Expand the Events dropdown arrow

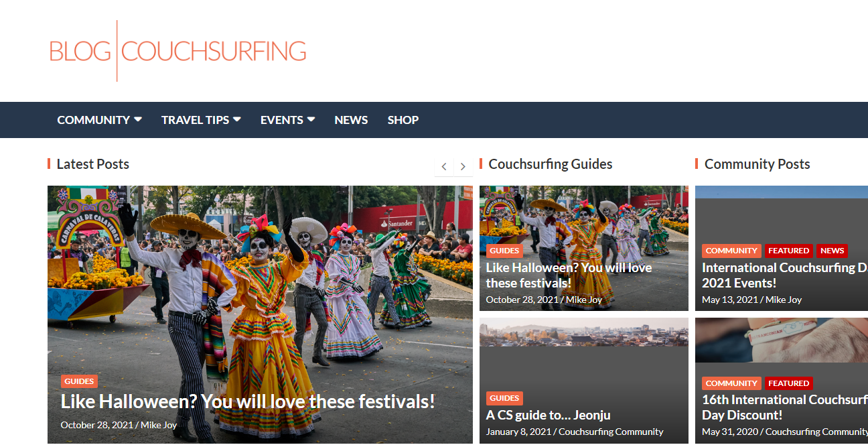(x=311, y=119)
